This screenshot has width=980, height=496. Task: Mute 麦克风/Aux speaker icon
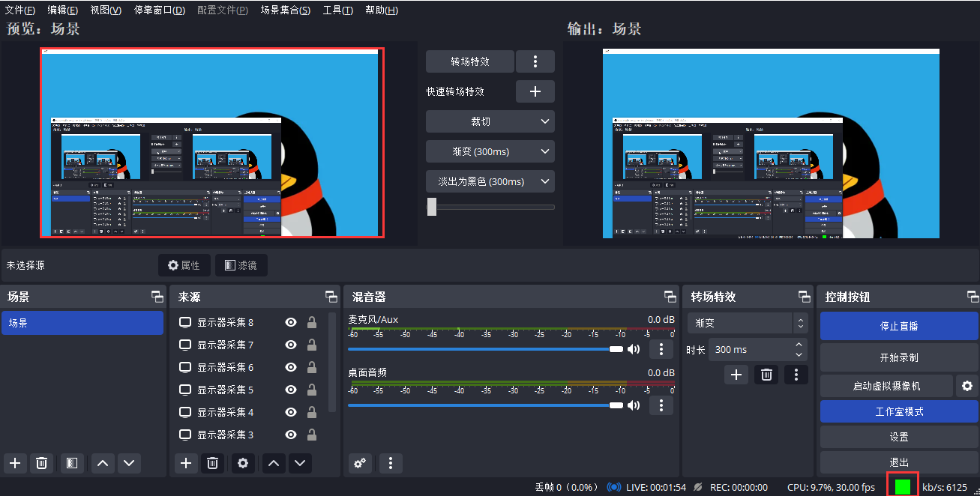[634, 349]
